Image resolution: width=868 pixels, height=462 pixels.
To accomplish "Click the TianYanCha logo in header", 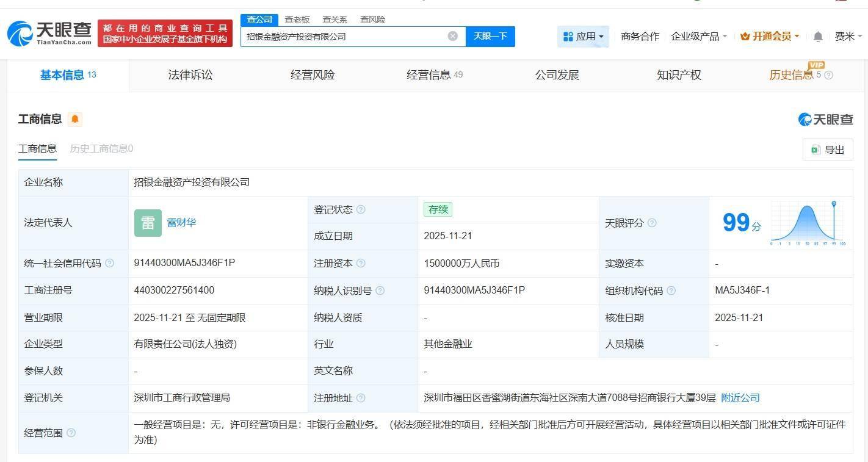I will 50,33.
